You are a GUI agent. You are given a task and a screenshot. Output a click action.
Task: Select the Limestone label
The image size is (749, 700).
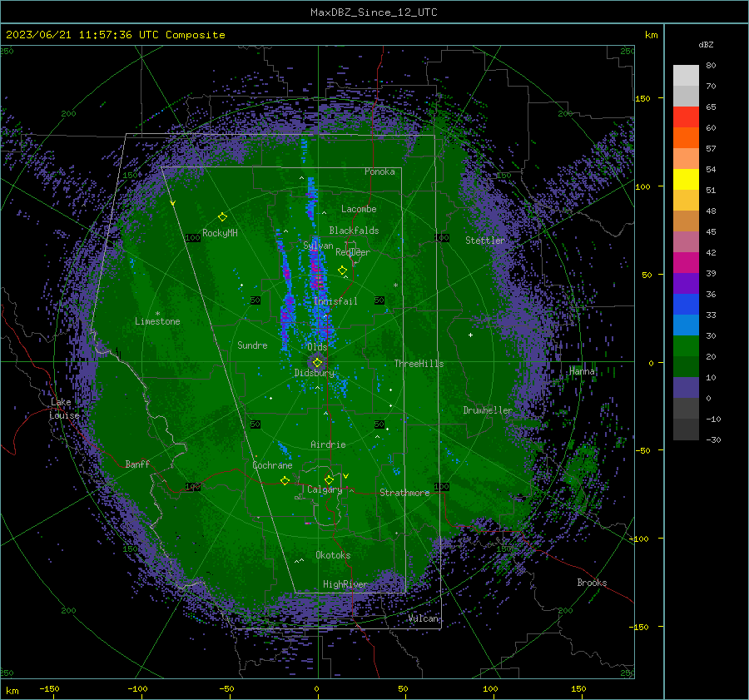[157, 321]
